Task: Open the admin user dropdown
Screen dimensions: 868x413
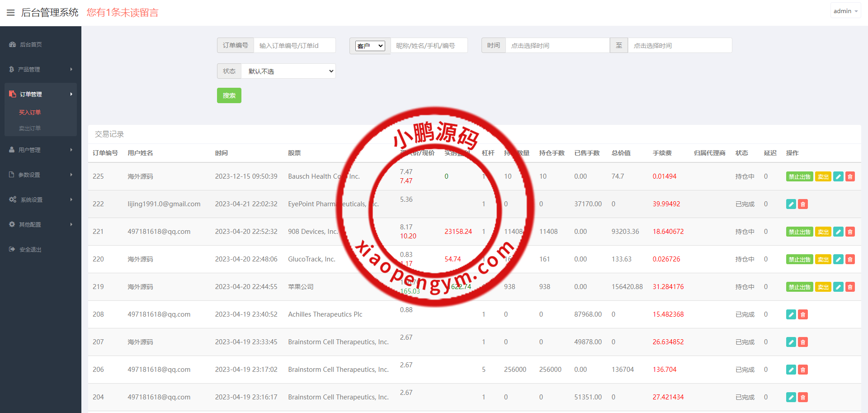Action: (x=845, y=11)
